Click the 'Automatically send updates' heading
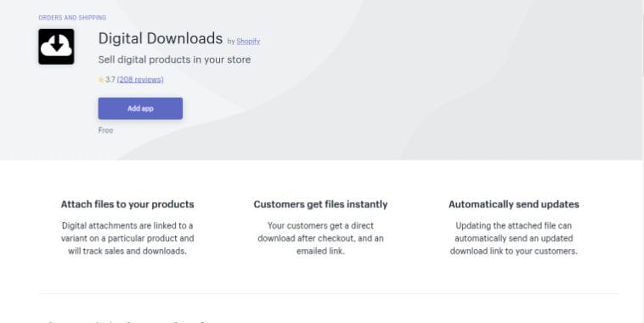Screen dimensions: 644x323 (514, 204)
